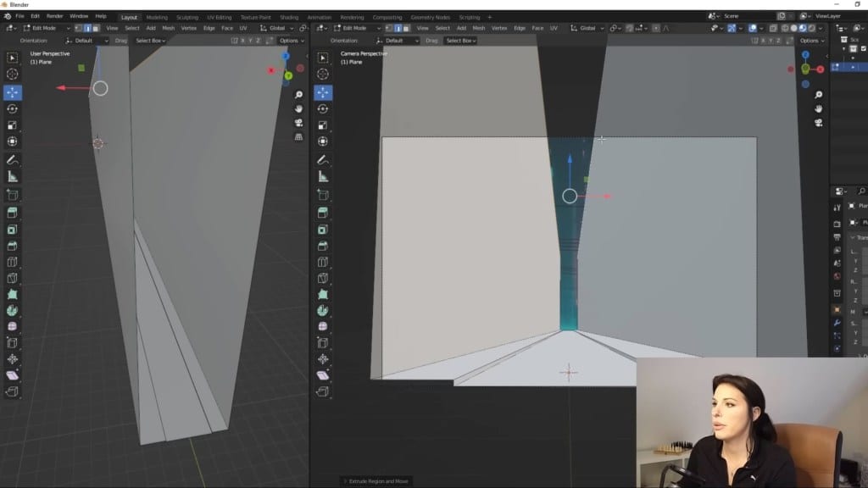Choose Poly Build tool in left viewport
Screen dimensions: 868x488
coord(12,294)
